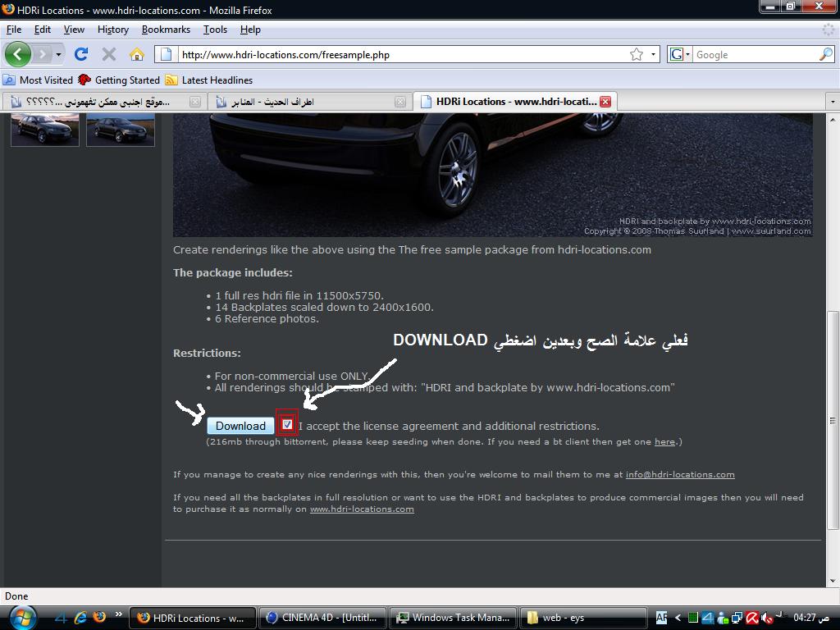The image size is (840, 630).
Task: Click the AR language indicator in taskbar
Action: tap(662, 618)
